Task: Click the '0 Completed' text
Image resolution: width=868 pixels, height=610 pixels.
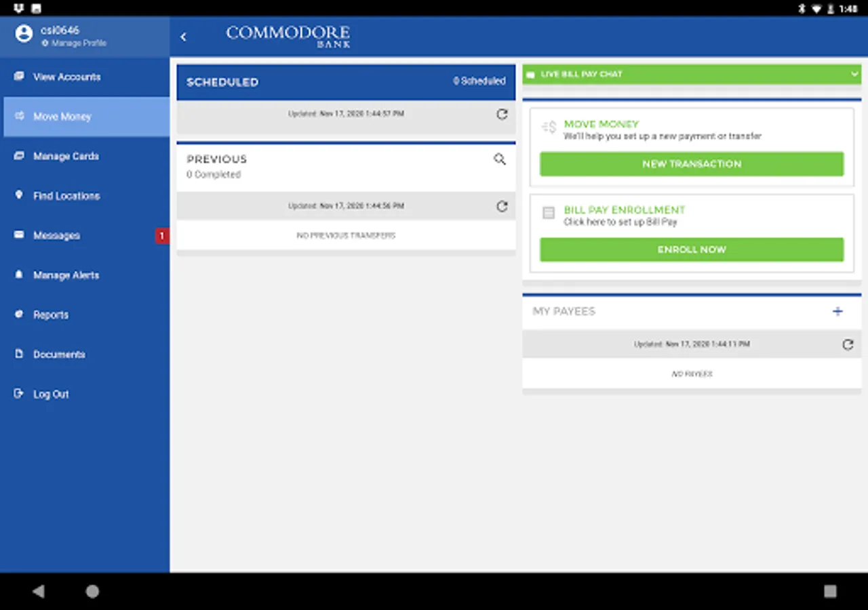Action: (214, 174)
